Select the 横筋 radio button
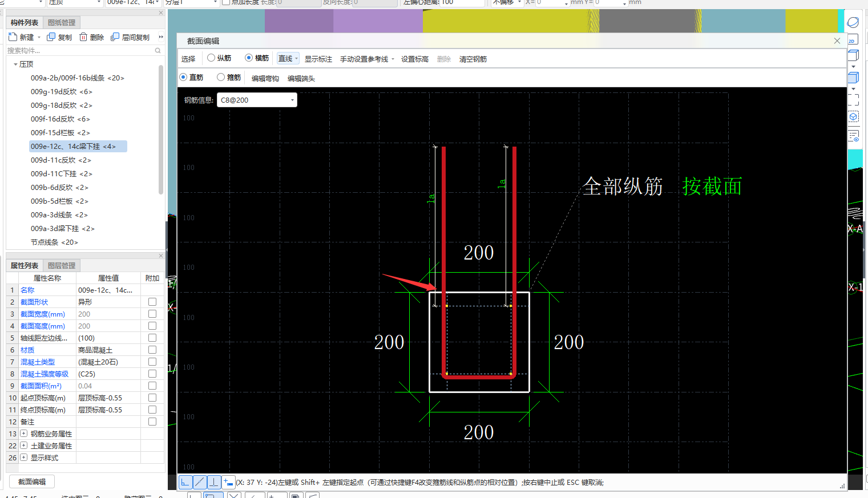Viewport: 868px width, 498px height. (x=249, y=58)
